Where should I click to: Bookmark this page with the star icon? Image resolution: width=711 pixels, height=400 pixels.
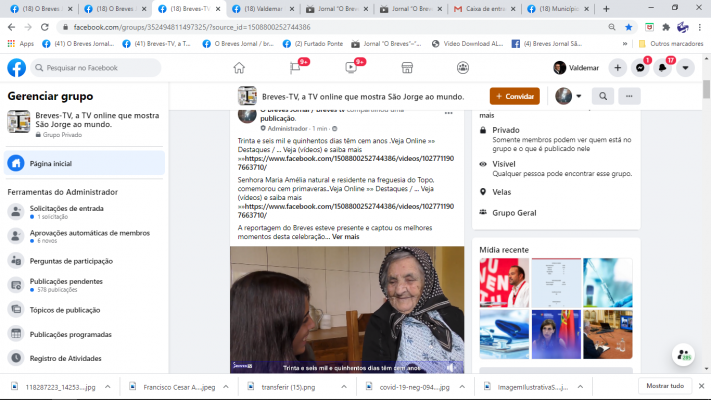pyautogui.click(x=628, y=27)
